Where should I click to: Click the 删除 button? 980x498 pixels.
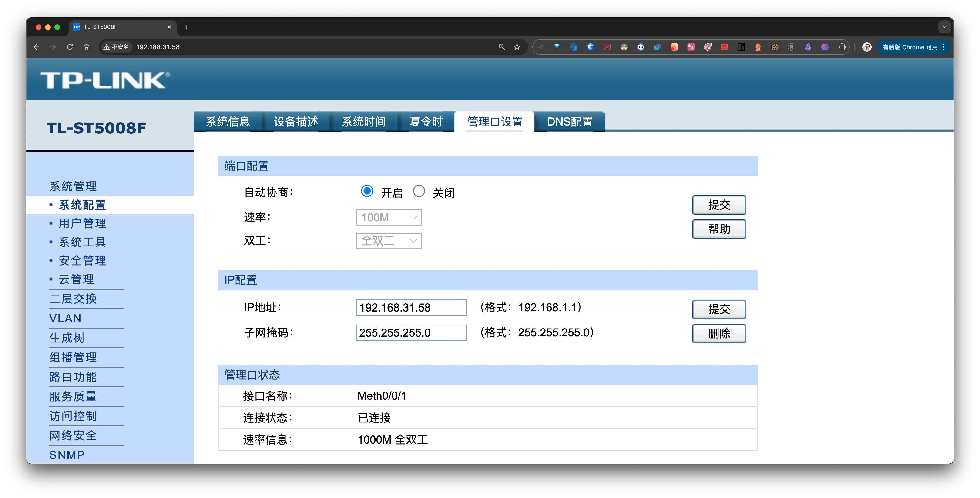tap(719, 333)
